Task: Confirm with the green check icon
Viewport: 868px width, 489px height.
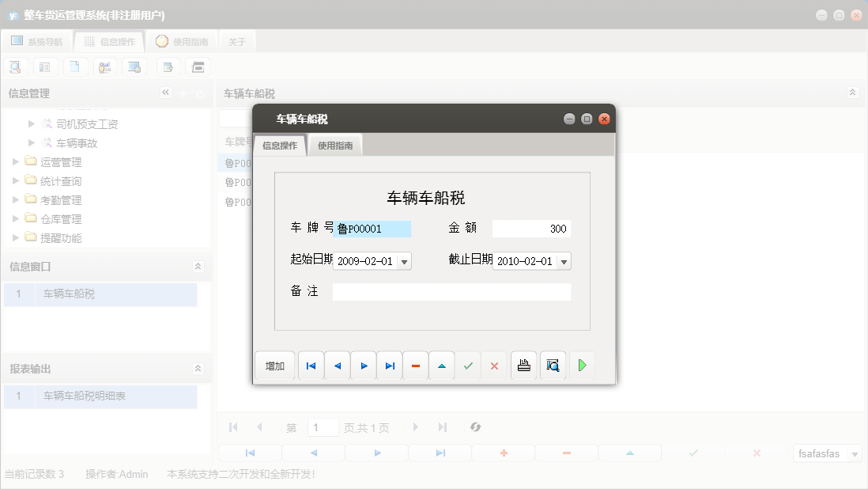Action: click(x=468, y=365)
